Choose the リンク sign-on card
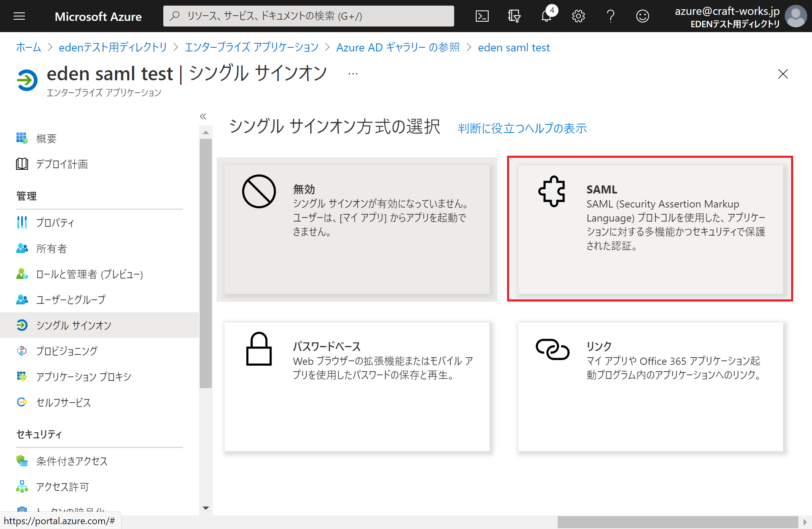 click(x=650, y=387)
